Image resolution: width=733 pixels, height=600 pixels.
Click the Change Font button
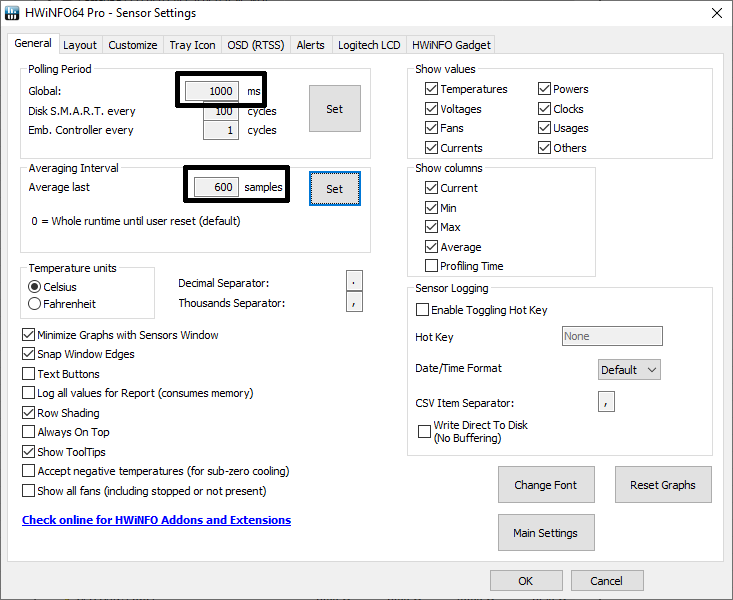click(546, 484)
